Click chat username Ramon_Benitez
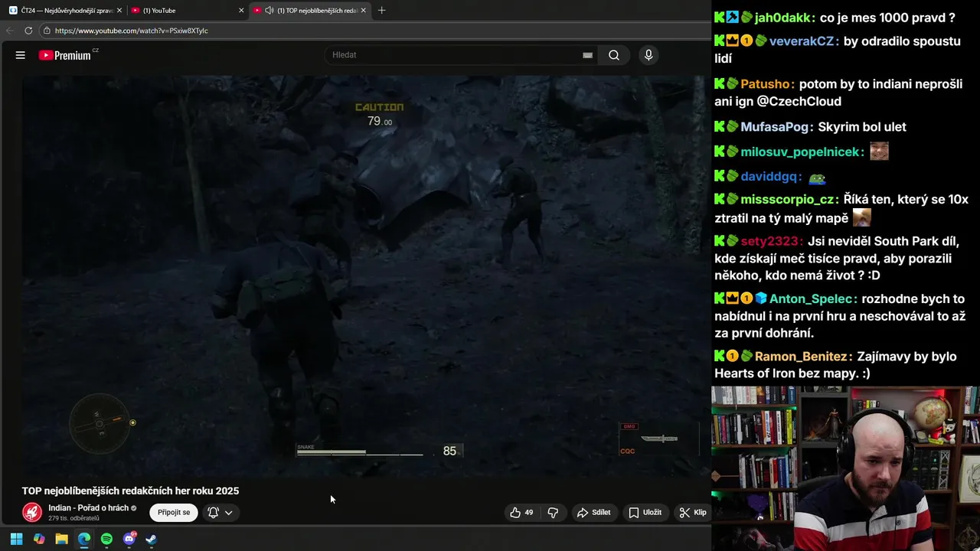This screenshot has height=551, width=980. [801, 357]
